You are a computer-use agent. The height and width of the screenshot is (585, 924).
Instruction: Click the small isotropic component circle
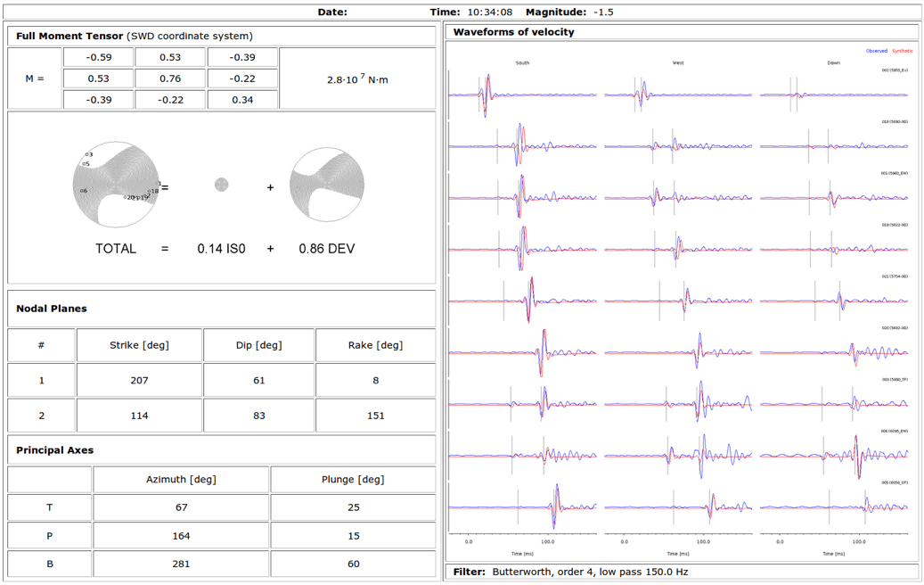coord(221,185)
